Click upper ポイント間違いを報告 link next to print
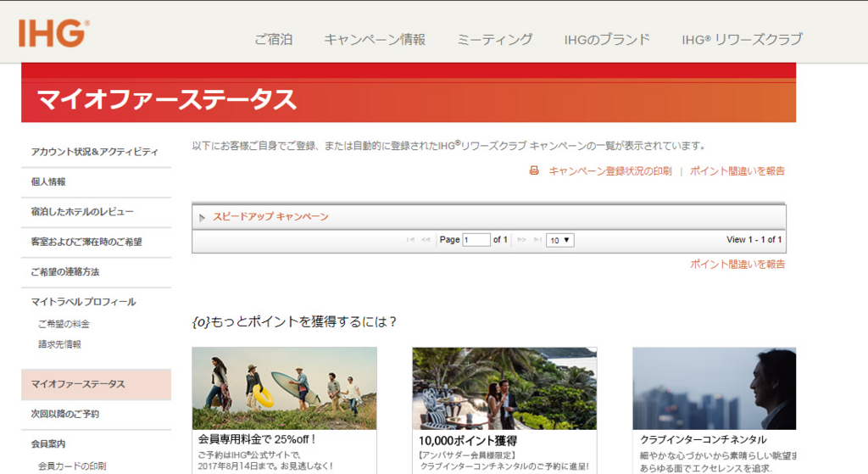The image size is (868, 474). click(737, 171)
